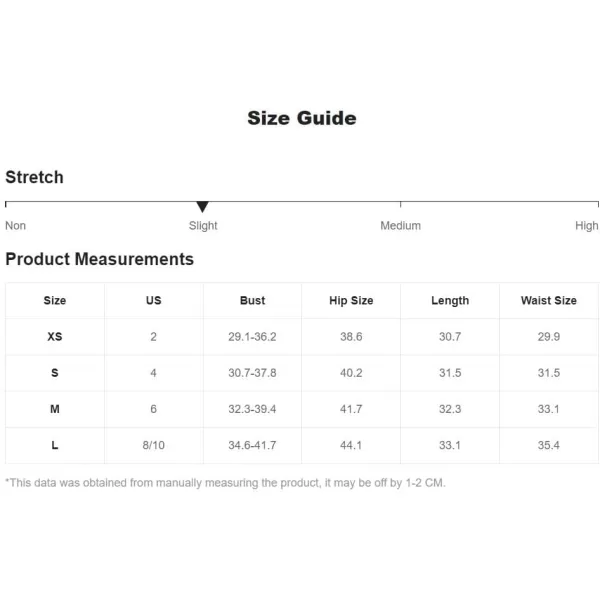Select the Stretch section title
This screenshot has height=600, width=600.
(x=34, y=177)
